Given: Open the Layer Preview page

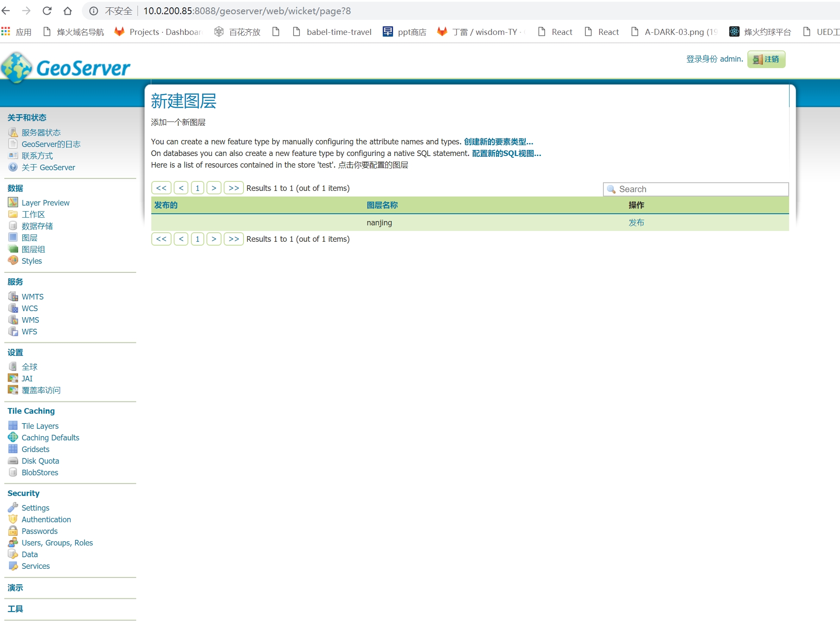Looking at the screenshot, I should point(45,203).
